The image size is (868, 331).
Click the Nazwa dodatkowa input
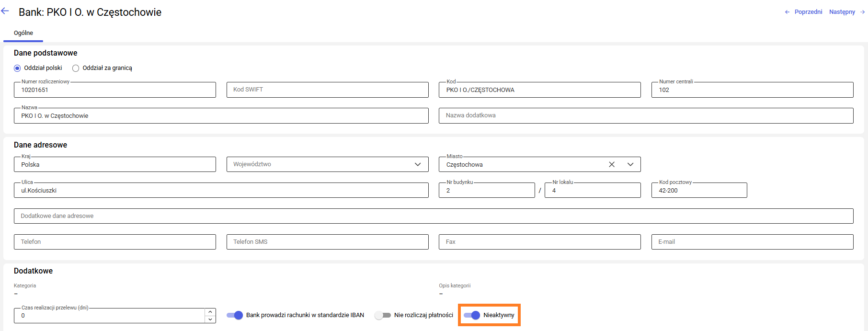[x=645, y=115]
